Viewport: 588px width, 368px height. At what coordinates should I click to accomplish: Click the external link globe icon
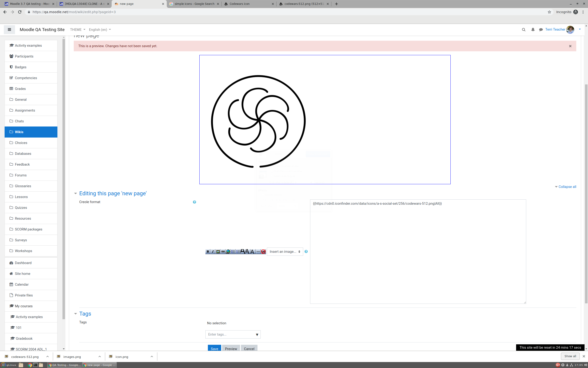tap(228, 251)
